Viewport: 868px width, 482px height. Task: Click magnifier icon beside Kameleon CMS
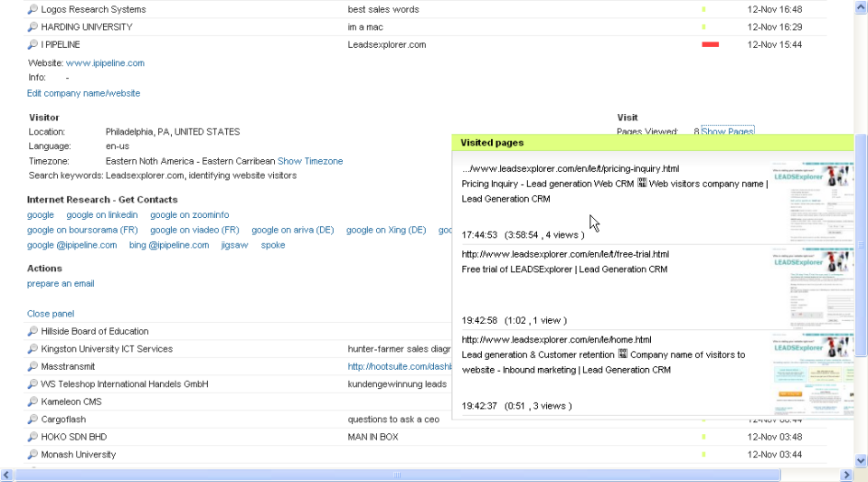33,402
